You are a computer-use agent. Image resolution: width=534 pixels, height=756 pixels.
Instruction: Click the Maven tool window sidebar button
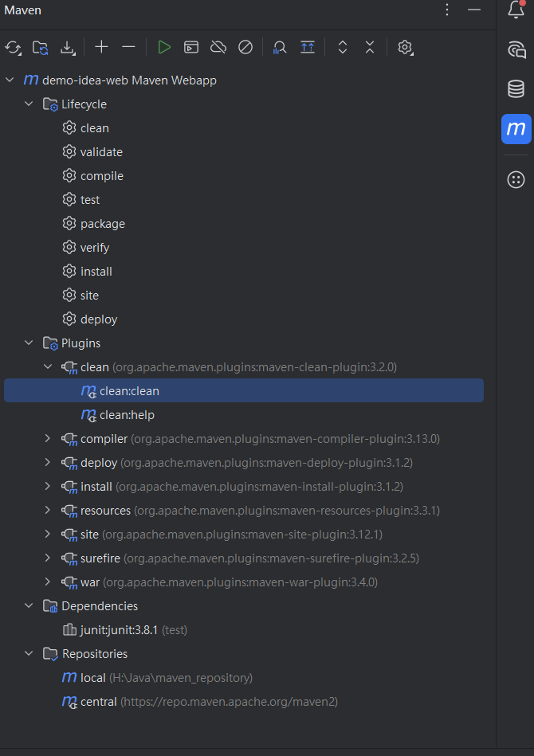pos(516,129)
